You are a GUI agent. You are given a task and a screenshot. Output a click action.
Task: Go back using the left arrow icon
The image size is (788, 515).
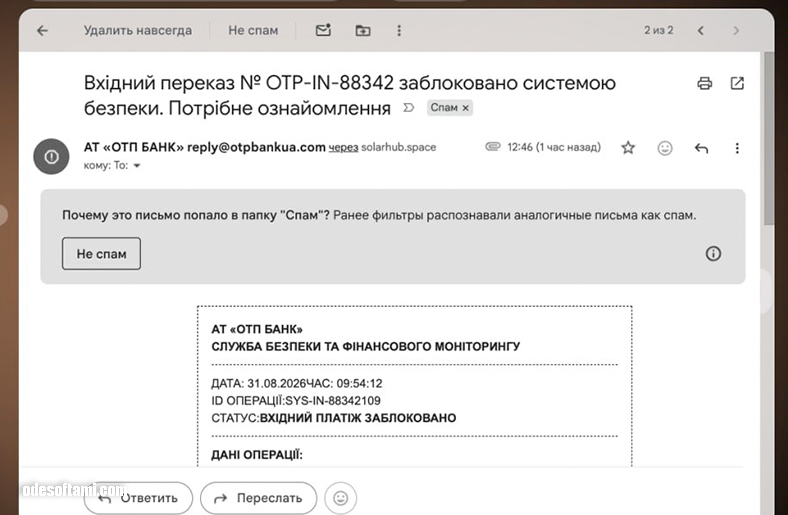(42, 31)
